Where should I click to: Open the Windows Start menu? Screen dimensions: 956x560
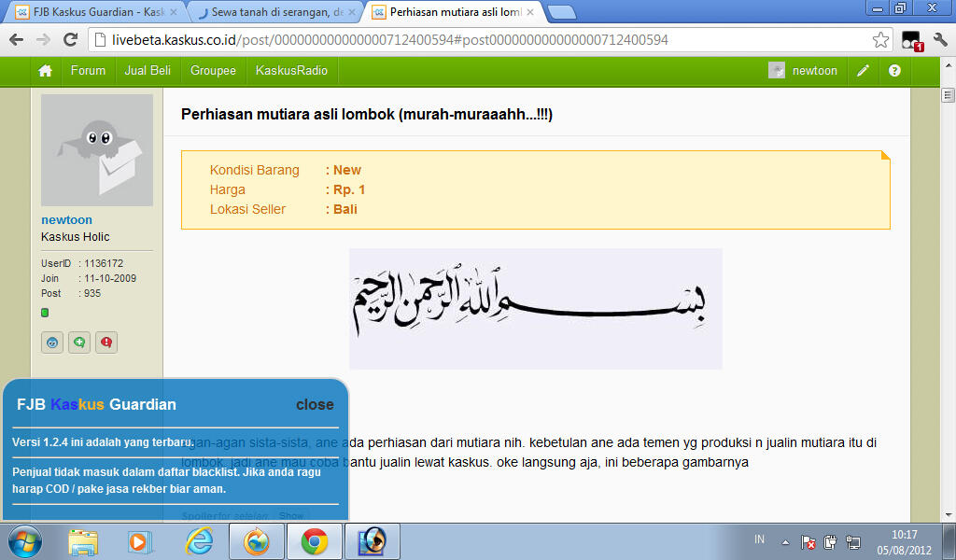pyautogui.click(x=25, y=541)
